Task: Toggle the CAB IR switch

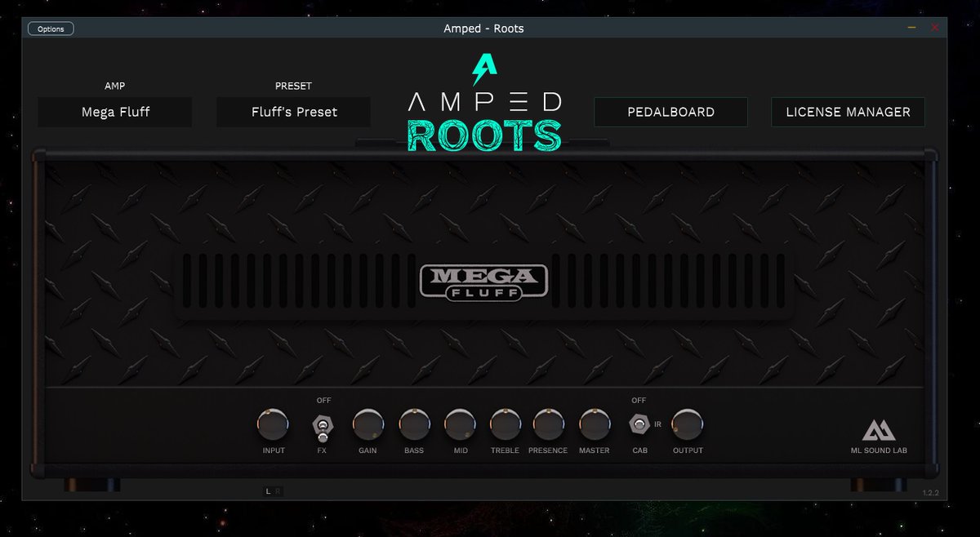Action: click(639, 424)
